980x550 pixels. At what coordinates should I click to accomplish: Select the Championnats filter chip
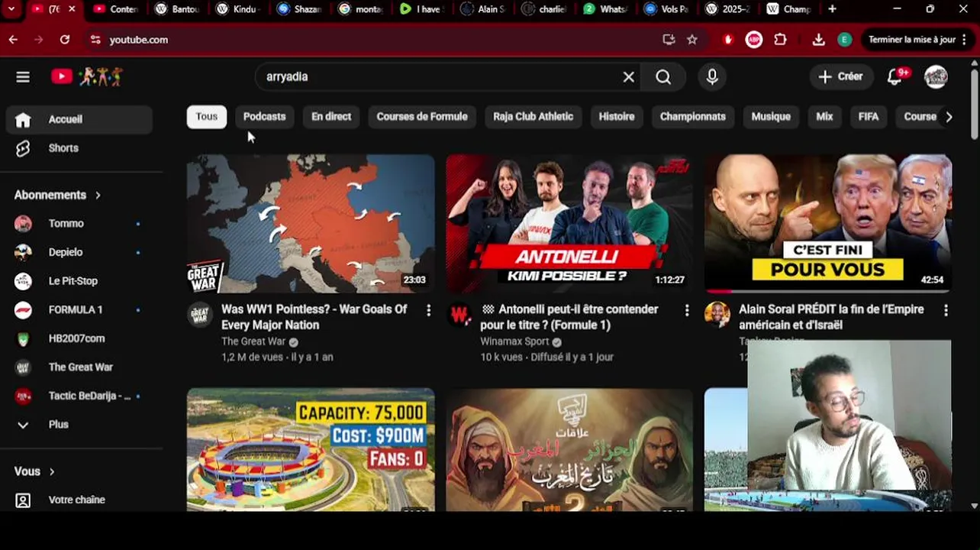(693, 117)
